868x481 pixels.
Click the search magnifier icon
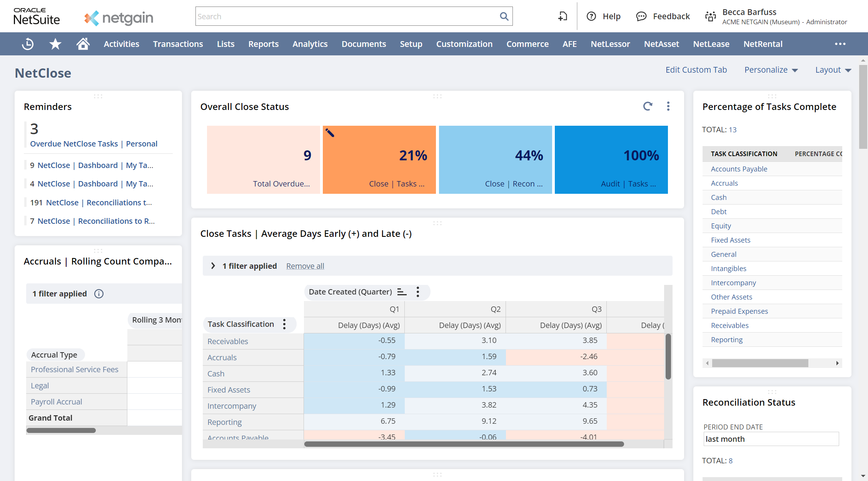pyautogui.click(x=504, y=17)
